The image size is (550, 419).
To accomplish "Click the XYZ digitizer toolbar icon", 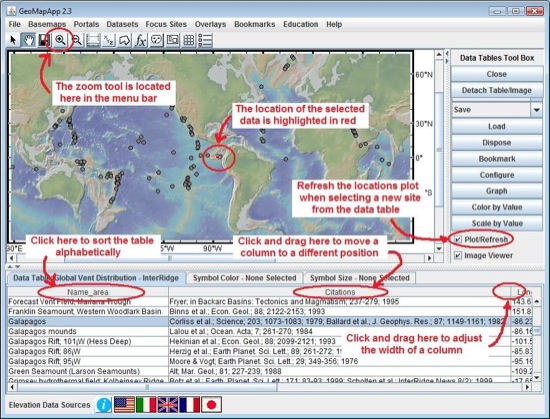I will pos(108,40).
